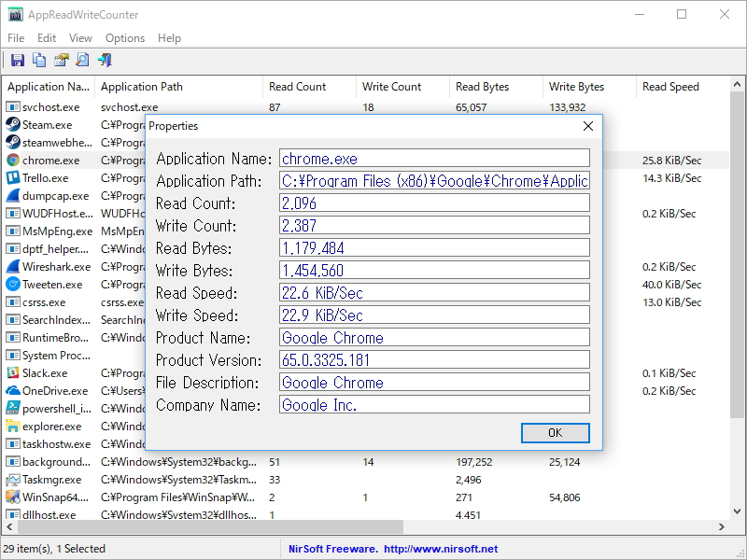Click the vertical scrollbar thumb

pyautogui.click(x=737, y=255)
